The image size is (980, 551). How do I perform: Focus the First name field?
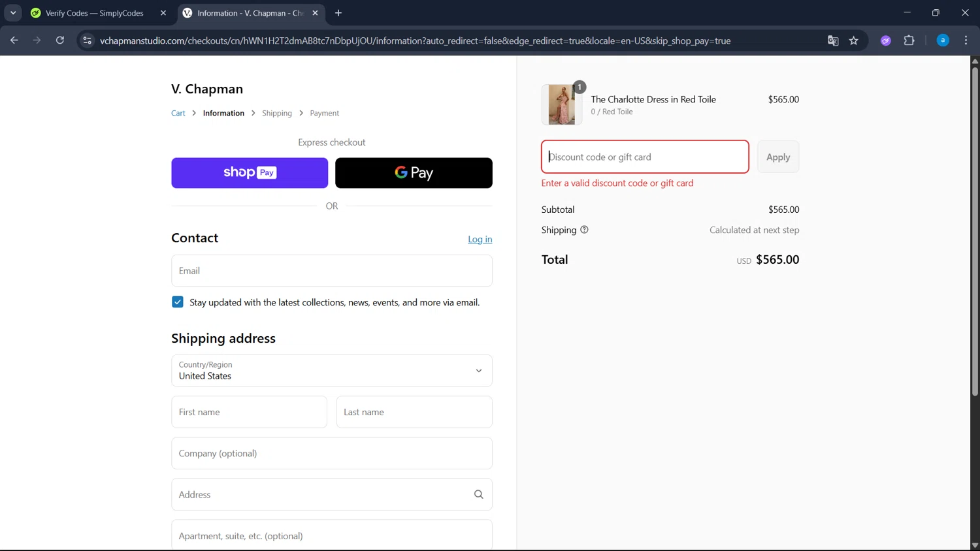point(249,412)
